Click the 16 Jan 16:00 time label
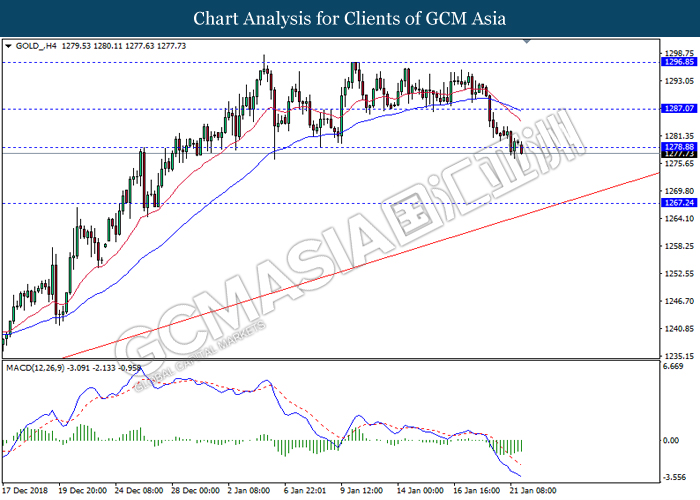Image resolution: width=700 pixels, height=500 pixels. coord(477,491)
